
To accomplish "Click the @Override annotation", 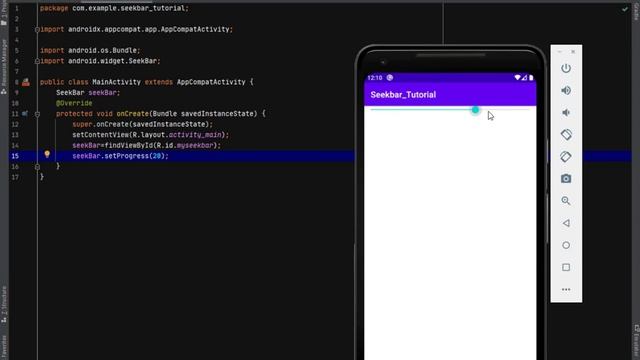I will click(x=74, y=103).
